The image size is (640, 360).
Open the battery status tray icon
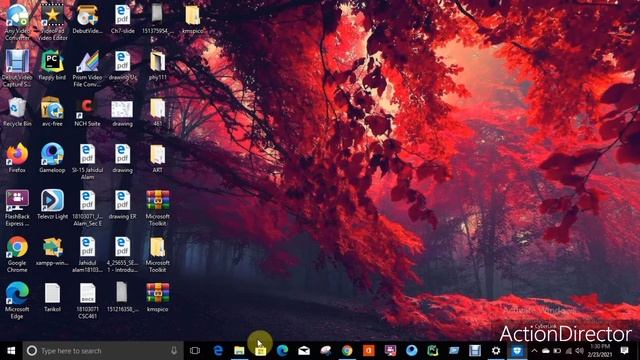tap(557, 351)
